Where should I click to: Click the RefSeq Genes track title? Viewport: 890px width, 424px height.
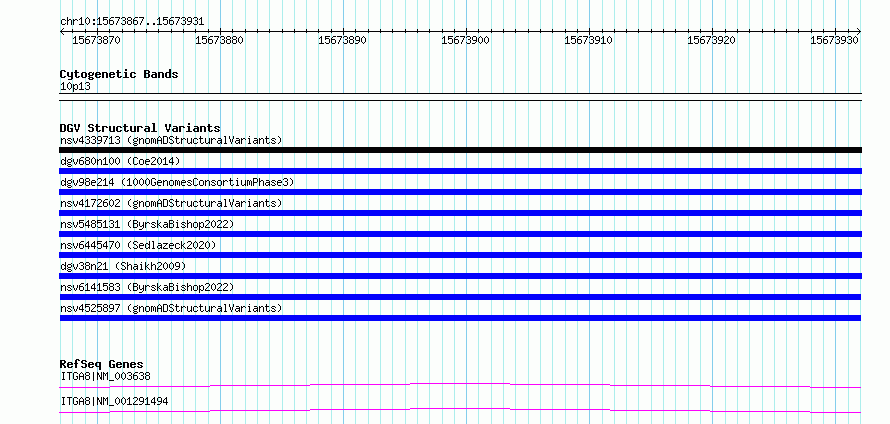(x=102, y=364)
